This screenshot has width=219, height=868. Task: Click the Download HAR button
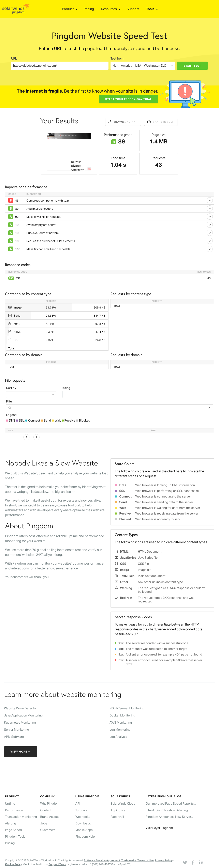(123, 122)
